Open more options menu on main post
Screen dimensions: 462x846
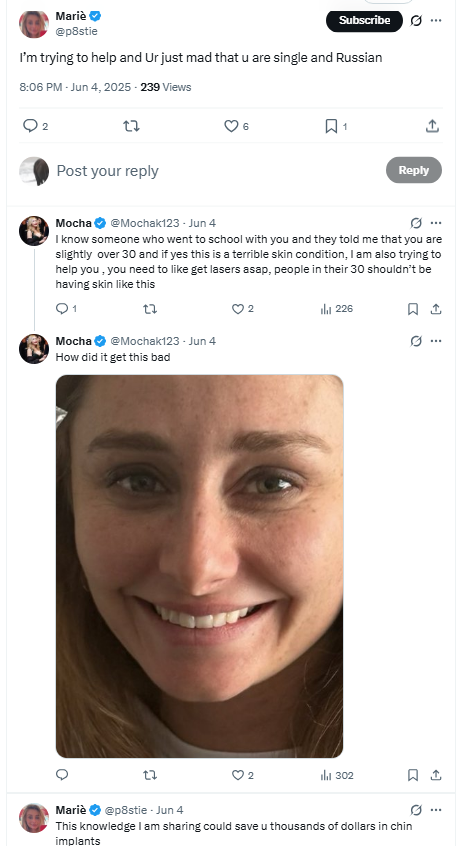(x=436, y=21)
